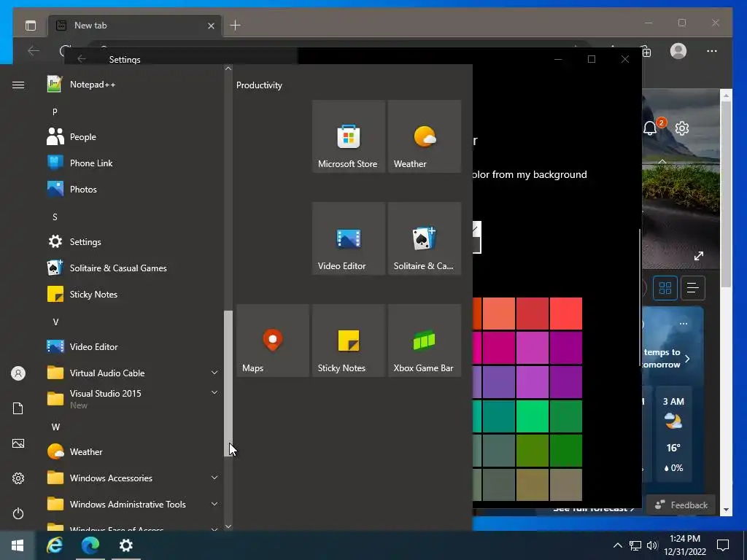Open Action Center notification icon

point(723,545)
